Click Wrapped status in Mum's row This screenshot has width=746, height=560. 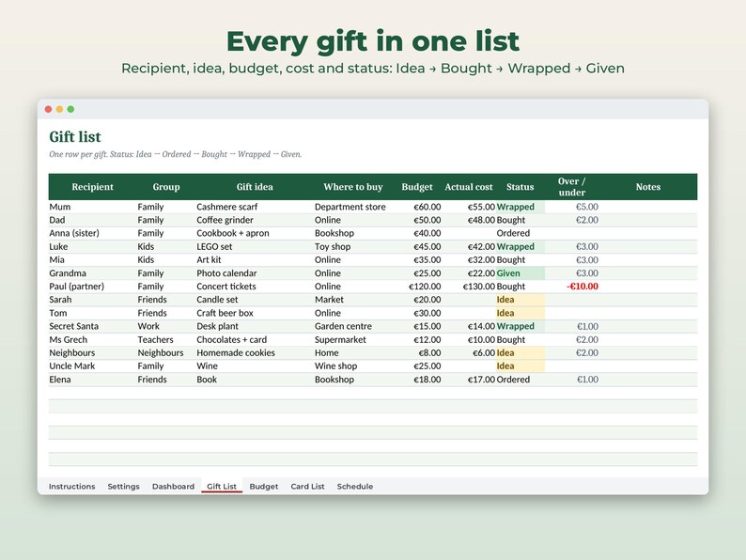click(x=520, y=207)
